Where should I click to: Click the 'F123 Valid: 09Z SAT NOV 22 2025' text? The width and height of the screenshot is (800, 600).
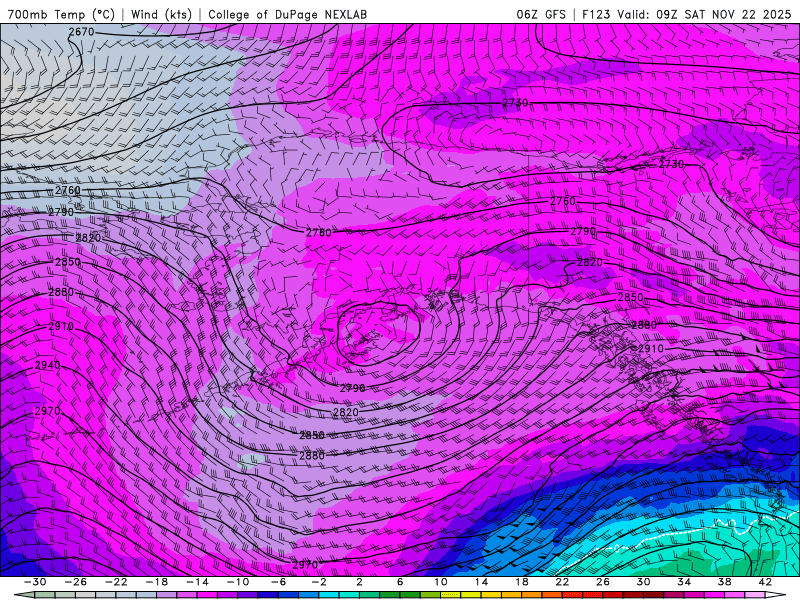[x=687, y=14]
